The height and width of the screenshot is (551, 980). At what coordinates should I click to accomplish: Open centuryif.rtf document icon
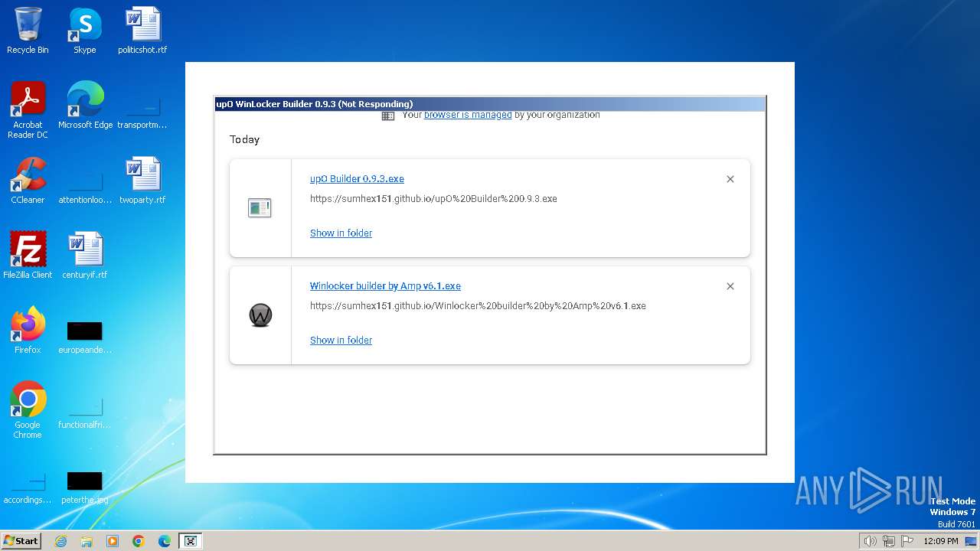pos(85,256)
